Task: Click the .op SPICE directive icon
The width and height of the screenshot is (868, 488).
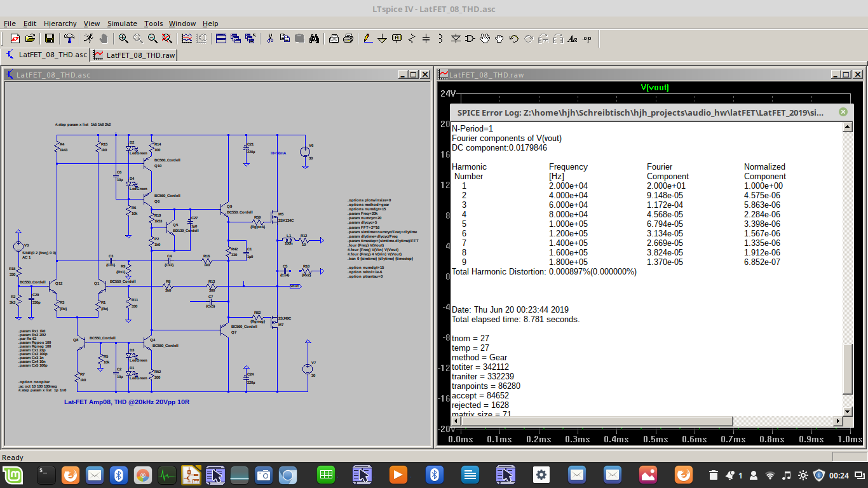Action: (x=587, y=39)
